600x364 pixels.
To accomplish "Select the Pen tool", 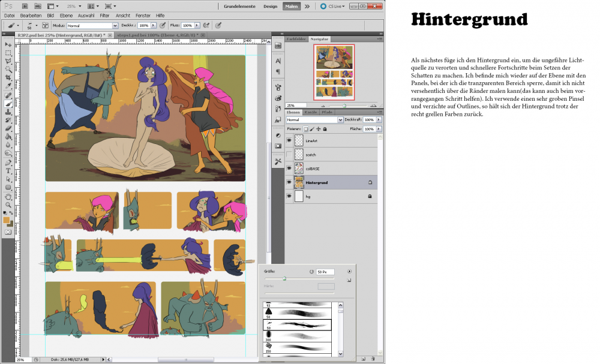I will (8, 163).
